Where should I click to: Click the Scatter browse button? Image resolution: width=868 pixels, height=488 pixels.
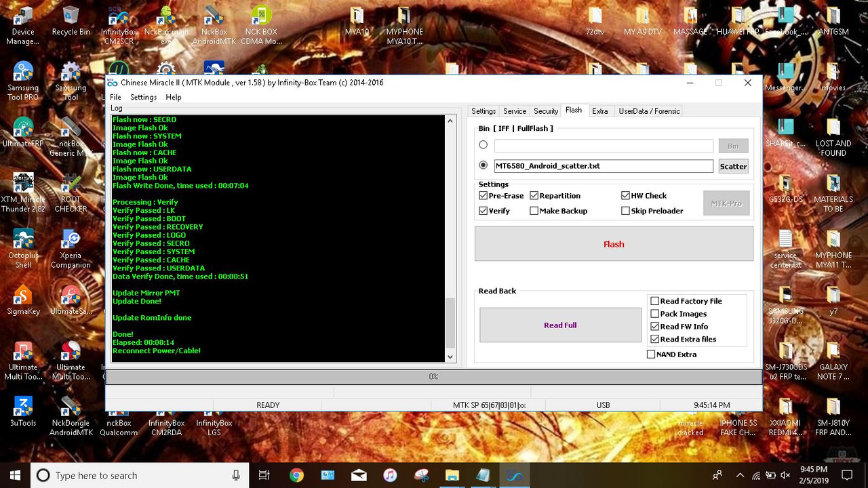point(733,166)
